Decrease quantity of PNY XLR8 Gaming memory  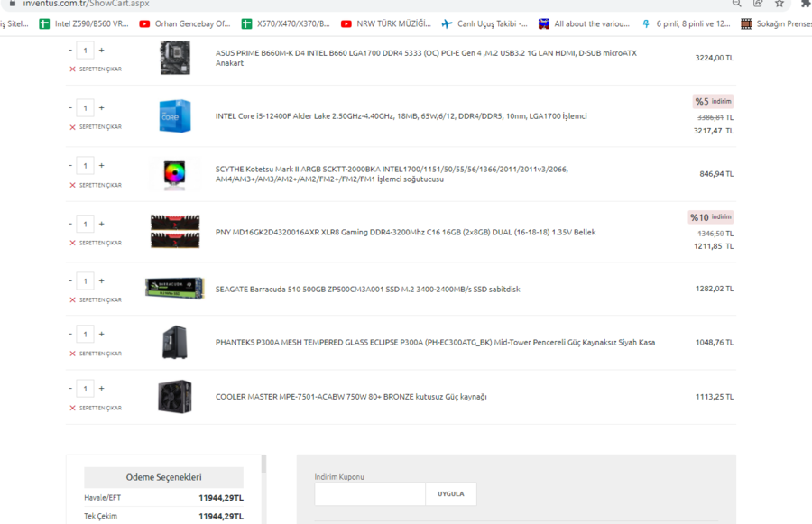(x=70, y=225)
